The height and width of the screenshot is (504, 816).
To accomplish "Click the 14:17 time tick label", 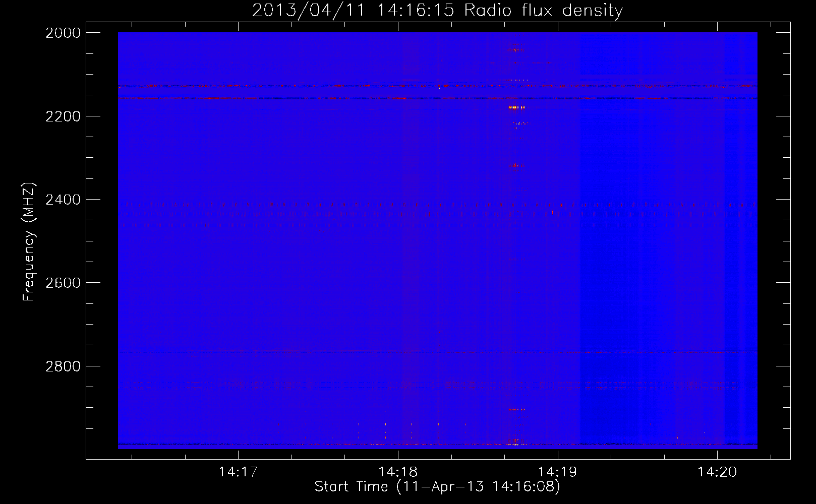I will [238, 472].
